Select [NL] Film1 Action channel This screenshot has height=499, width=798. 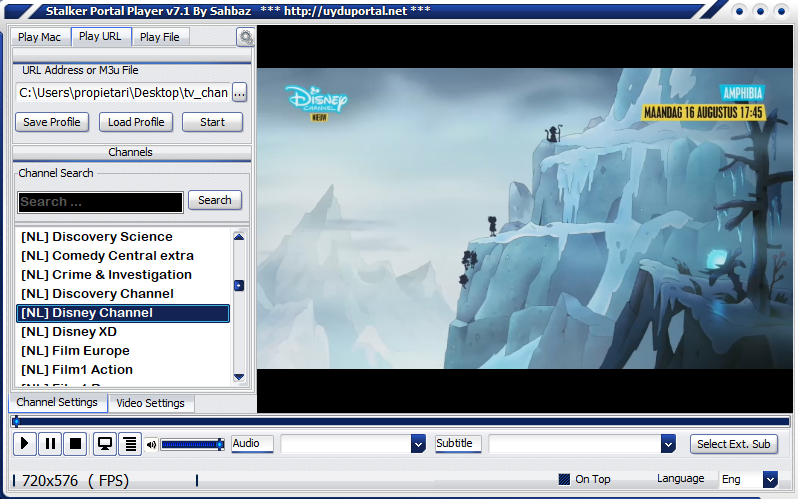click(x=123, y=370)
